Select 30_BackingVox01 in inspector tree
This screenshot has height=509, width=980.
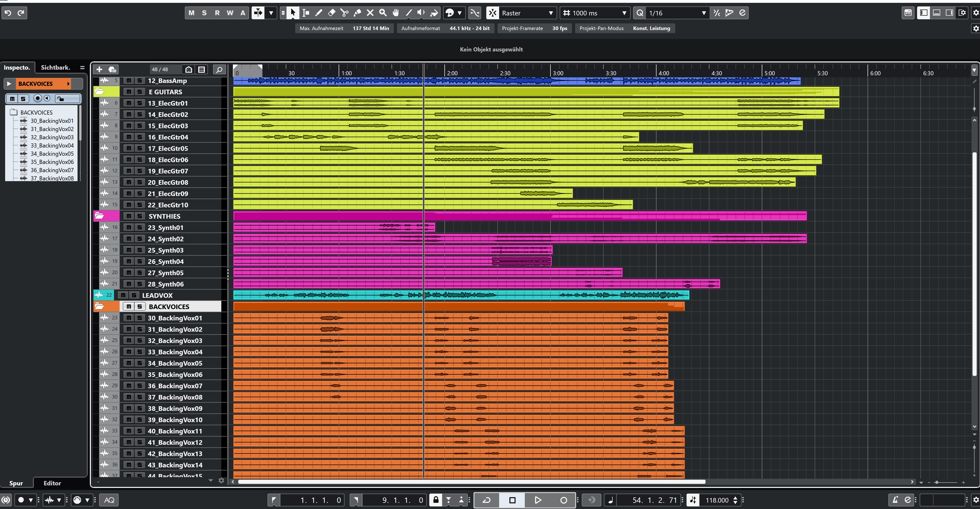pyautogui.click(x=52, y=121)
